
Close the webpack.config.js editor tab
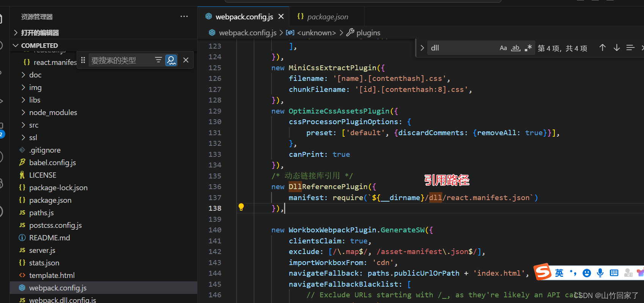(x=281, y=16)
